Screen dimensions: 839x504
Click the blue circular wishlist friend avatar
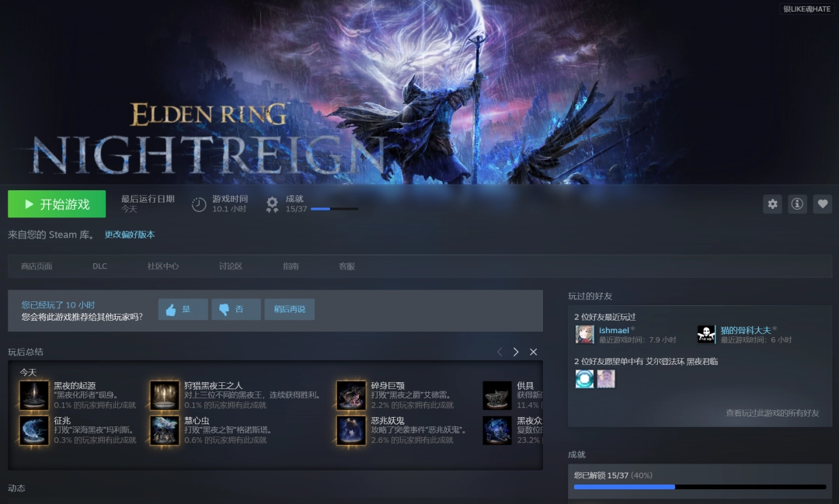pos(584,379)
